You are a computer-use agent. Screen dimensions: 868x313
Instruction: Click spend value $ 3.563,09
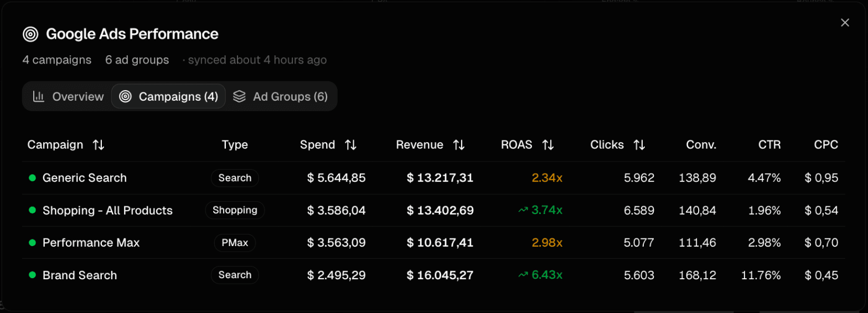(x=336, y=243)
